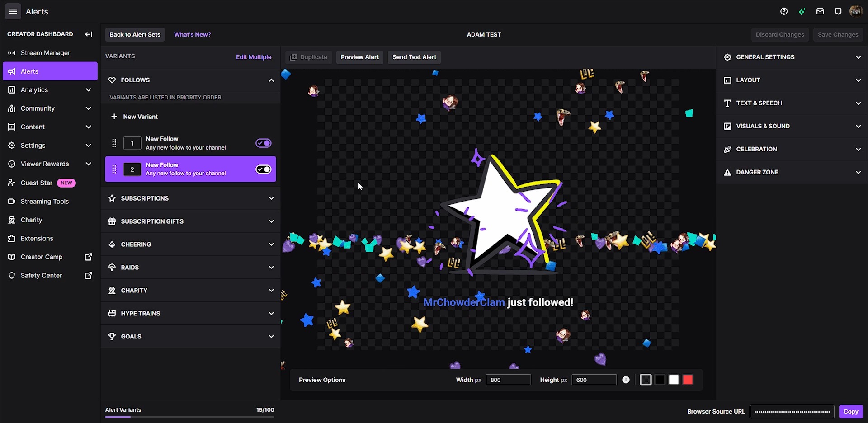
Task: Open the inbox notifications icon
Action: click(x=820, y=11)
